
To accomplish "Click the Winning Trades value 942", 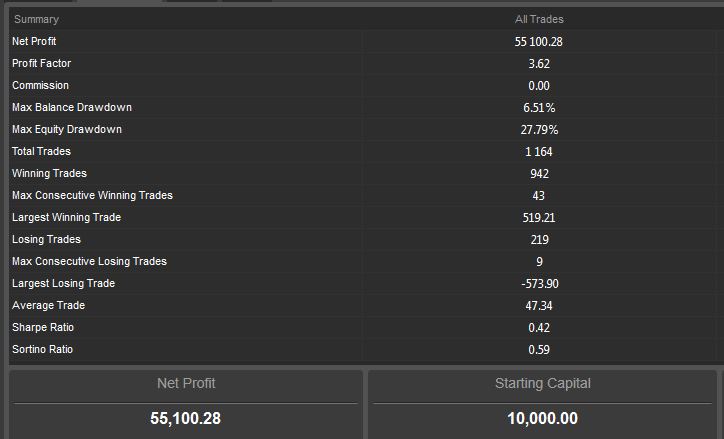I will [539, 174].
